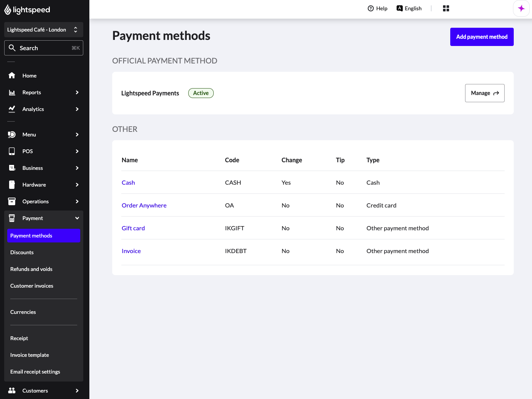Open Discounts page
The height and width of the screenshot is (399, 532).
(22, 252)
